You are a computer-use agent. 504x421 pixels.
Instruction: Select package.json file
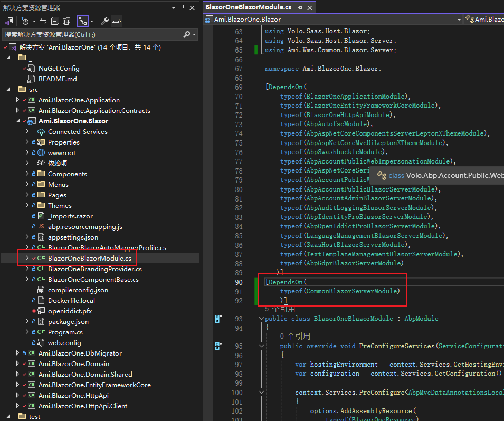tap(68, 322)
